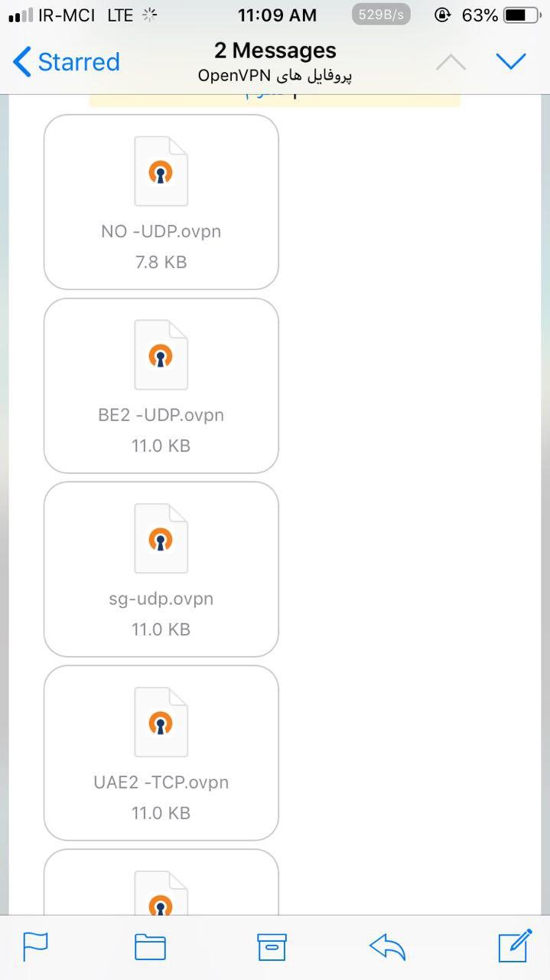Image resolution: width=550 pixels, height=980 pixels.
Task: Open the move-to-folder icon
Action: click(x=150, y=946)
